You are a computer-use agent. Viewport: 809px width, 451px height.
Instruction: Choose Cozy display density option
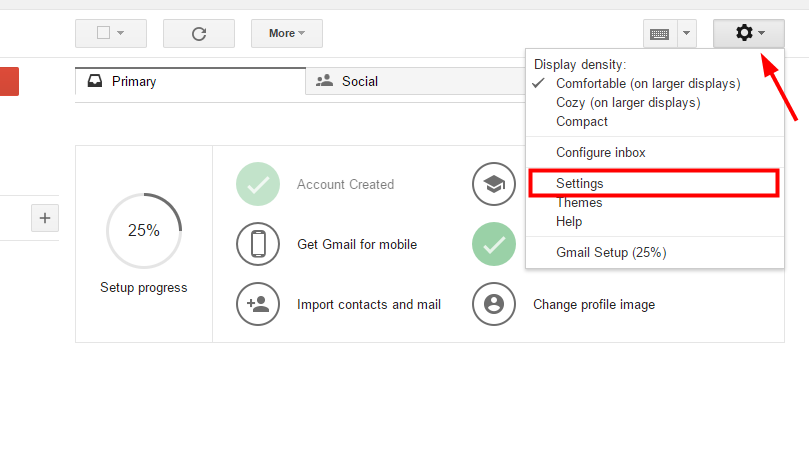(x=628, y=103)
